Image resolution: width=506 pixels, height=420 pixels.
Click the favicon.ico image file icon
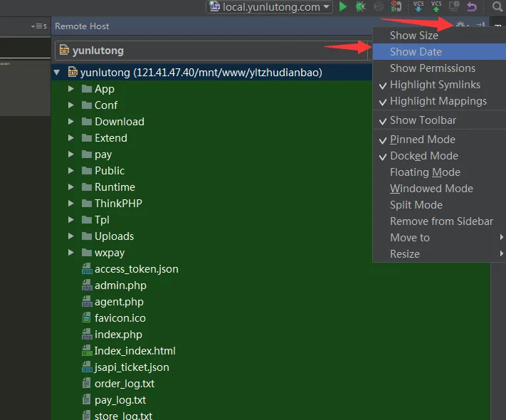[x=87, y=318]
